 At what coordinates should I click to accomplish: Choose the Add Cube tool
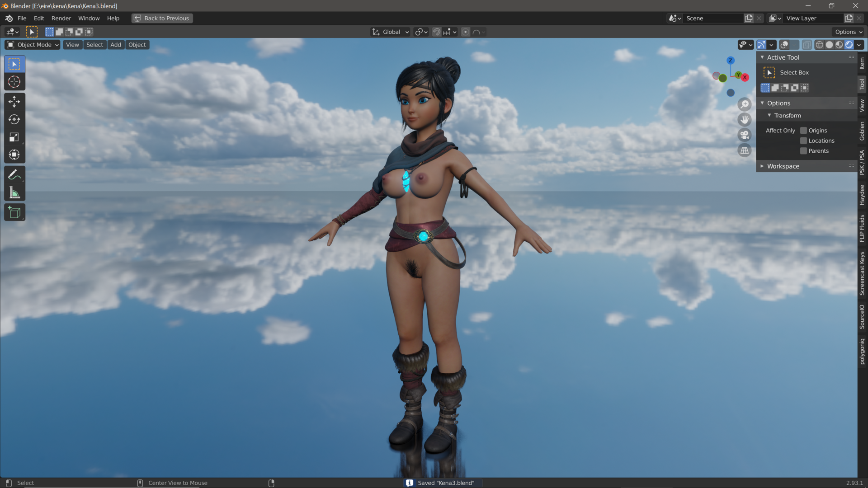pos(14,212)
